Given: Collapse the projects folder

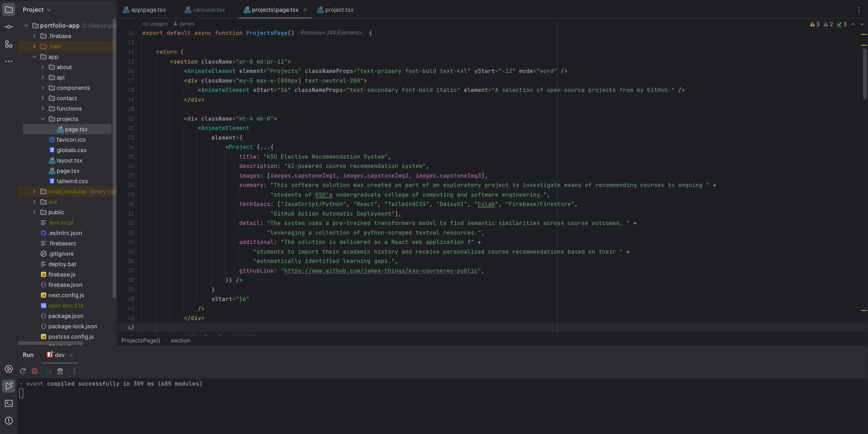Looking at the screenshot, I should [x=43, y=119].
